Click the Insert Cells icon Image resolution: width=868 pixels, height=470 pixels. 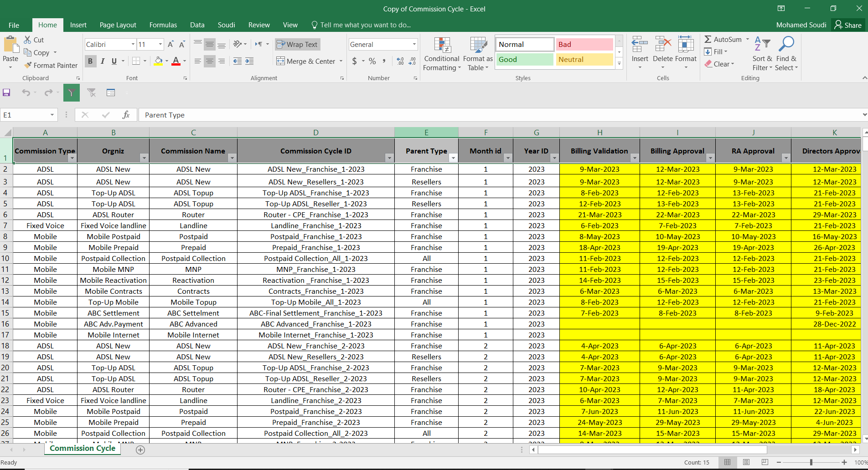640,45
